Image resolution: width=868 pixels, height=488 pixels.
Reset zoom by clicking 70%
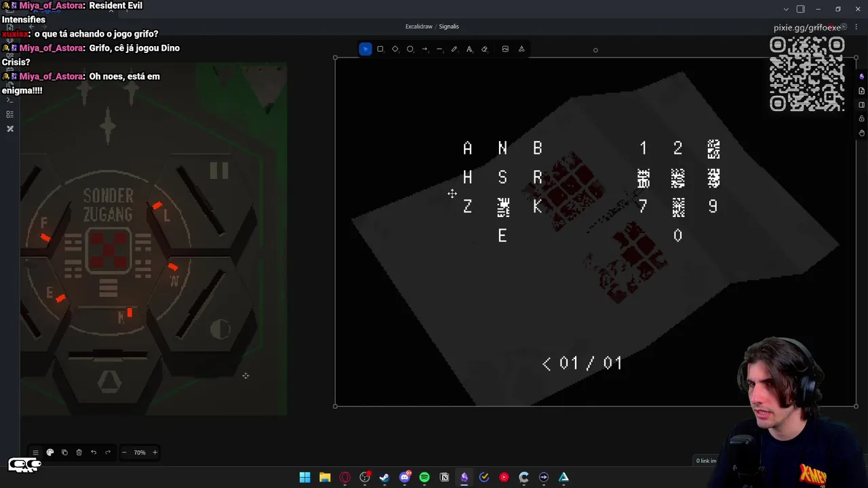click(139, 452)
